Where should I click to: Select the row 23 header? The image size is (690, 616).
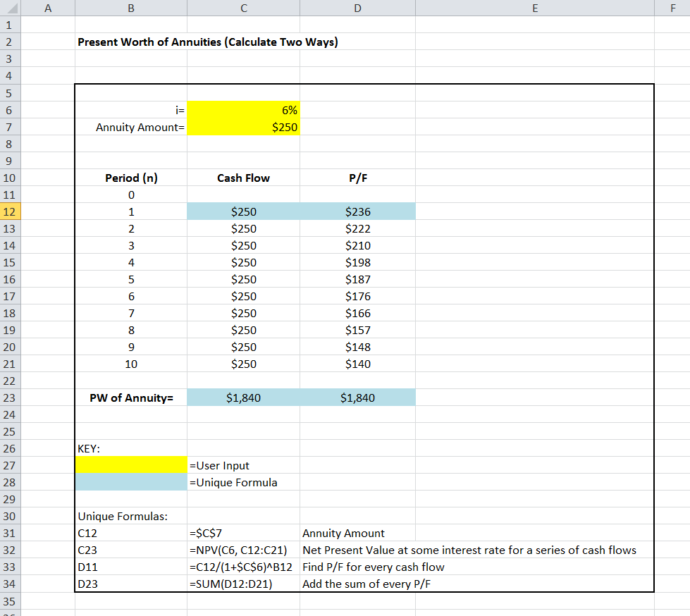pyautogui.click(x=11, y=398)
